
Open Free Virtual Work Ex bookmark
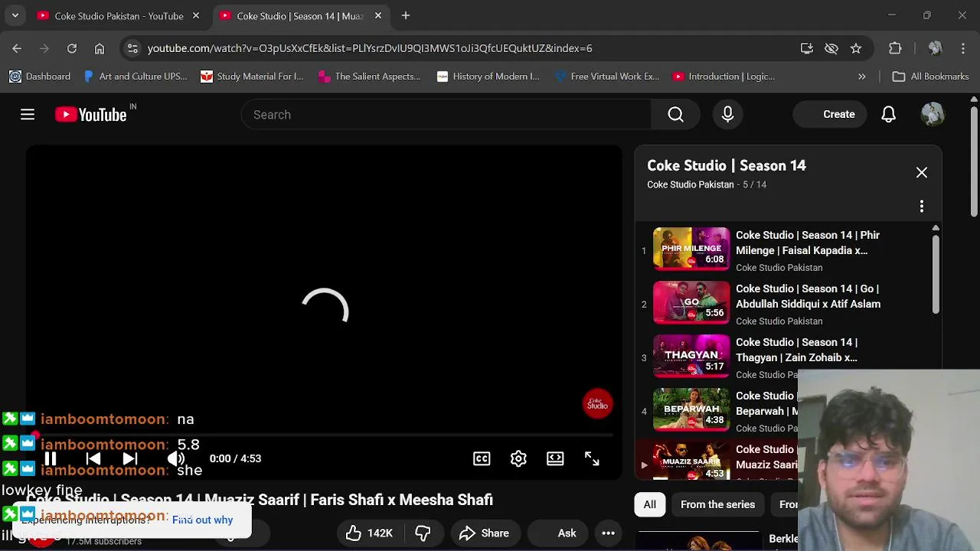(x=607, y=77)
